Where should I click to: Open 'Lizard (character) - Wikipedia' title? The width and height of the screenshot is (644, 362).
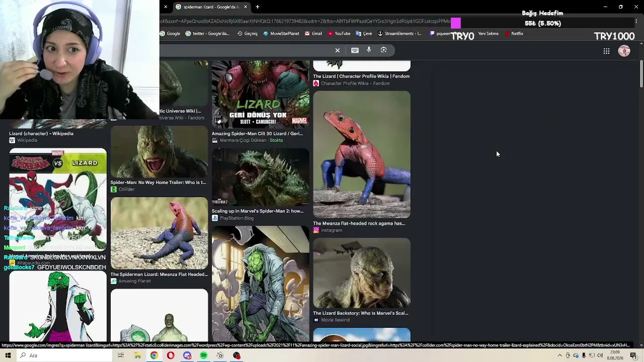(x=41, y=134)
